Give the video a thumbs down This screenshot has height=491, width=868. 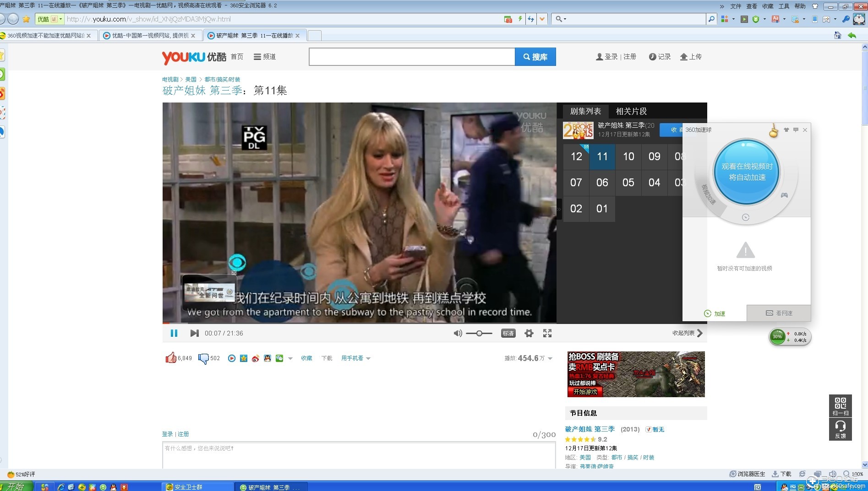204,357
